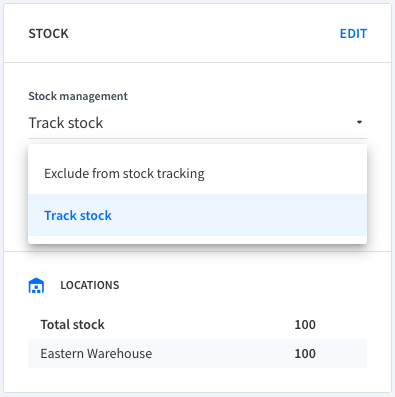This screenshot has width=395, height=397.
Task: Click the Total stock value 100
Action: (x=305, y=324)
